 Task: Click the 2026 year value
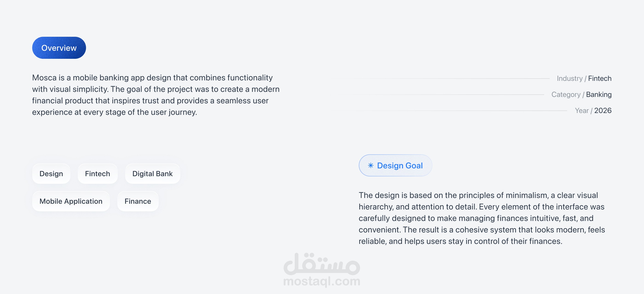pyautogui.click(x=603, y=110)
